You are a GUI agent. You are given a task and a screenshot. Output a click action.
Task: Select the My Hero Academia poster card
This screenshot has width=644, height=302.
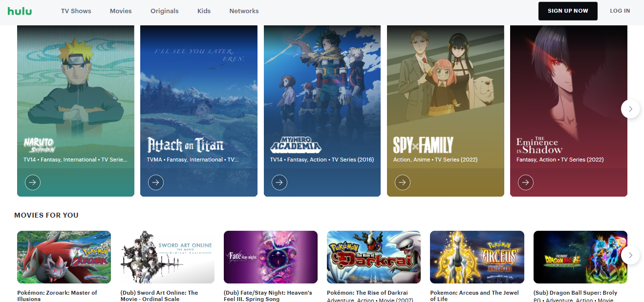pyautogui.click(x=322, y=111)
